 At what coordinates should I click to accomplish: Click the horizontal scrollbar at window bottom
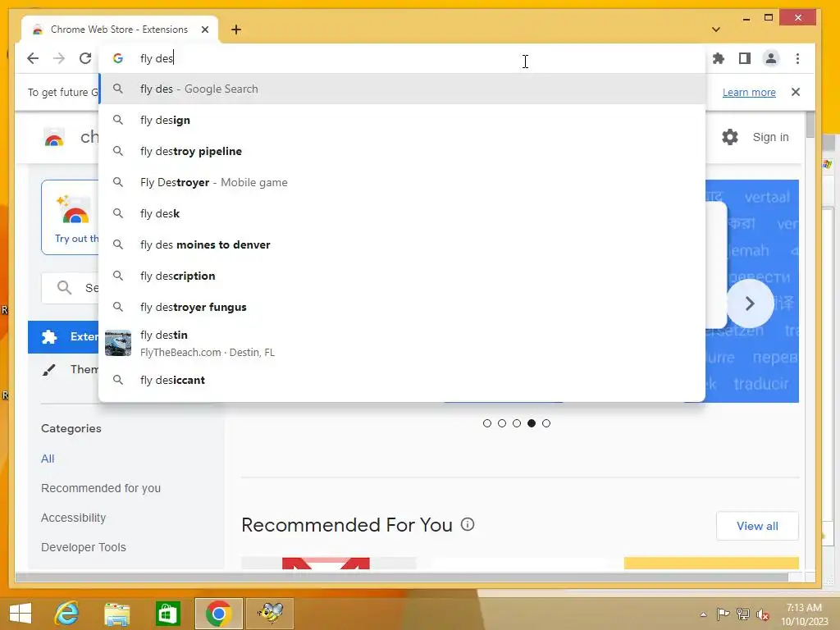click(x=402, y=577)
